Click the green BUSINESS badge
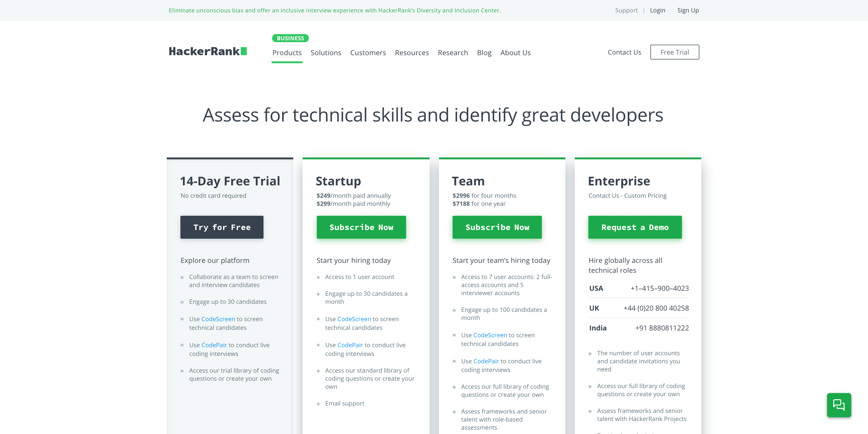 coord(290,38)
